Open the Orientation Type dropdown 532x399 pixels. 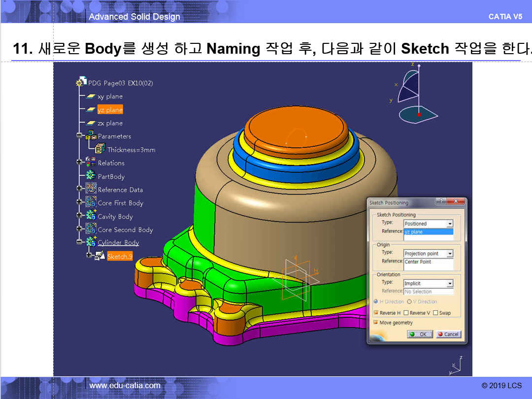tap(449, 284)
